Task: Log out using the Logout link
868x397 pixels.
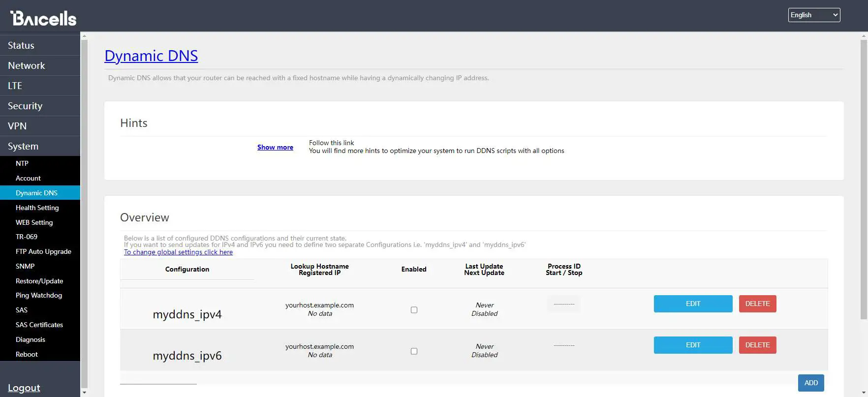Action: tap(24, 388)
